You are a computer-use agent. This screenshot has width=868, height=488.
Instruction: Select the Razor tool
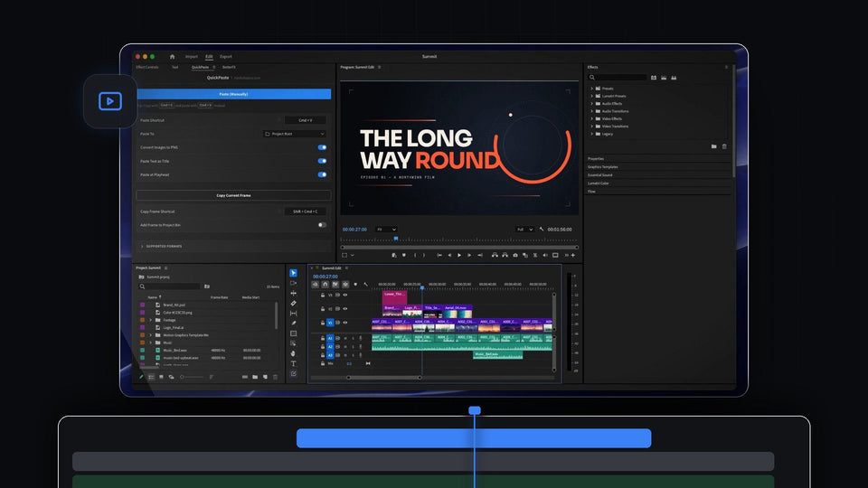[x=293, y=304]
